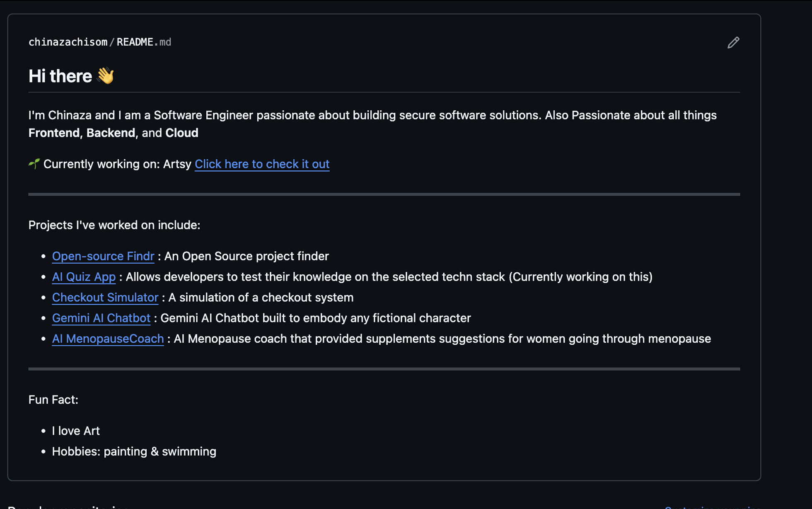
Task: Click the 'Hobbies: painting & swimming' item
Action: pyautogui.click(x=133, y=451)
